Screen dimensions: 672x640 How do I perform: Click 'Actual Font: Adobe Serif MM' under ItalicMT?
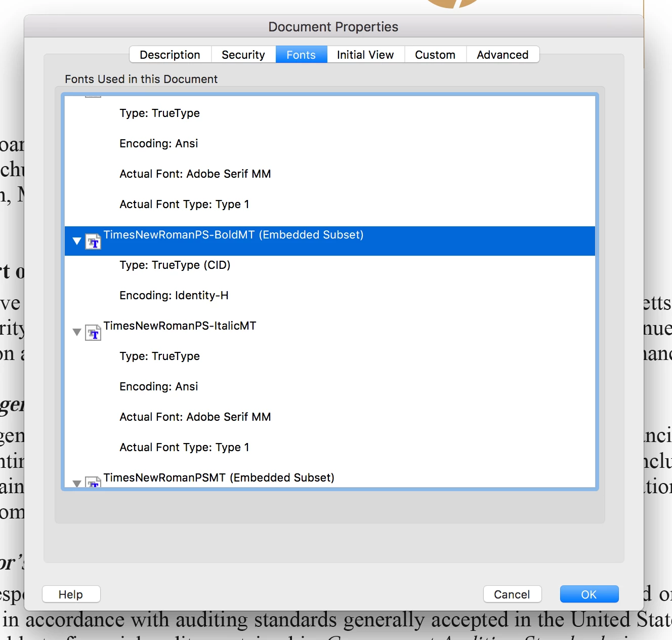coord(195,417)
